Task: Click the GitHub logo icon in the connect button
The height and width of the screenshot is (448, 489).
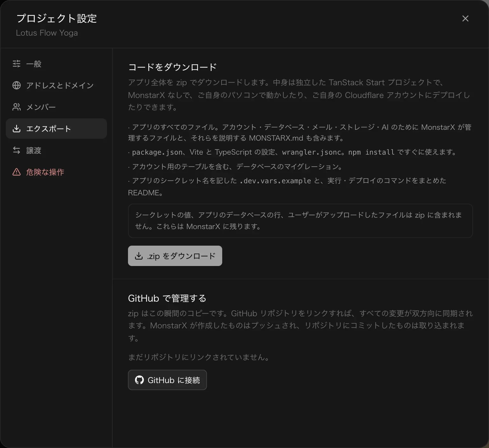Action: 139,380
